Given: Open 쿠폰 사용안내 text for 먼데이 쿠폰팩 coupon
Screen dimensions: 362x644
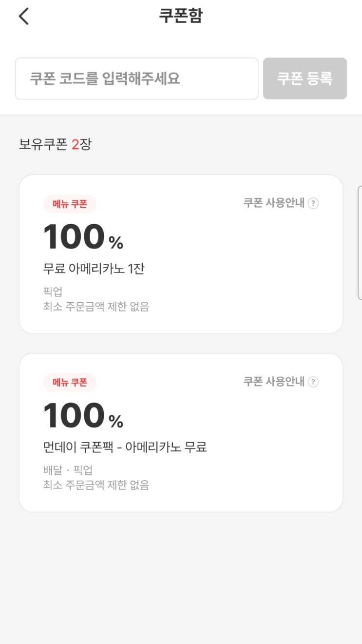Looking at the screenshot, I should [274, 382].
